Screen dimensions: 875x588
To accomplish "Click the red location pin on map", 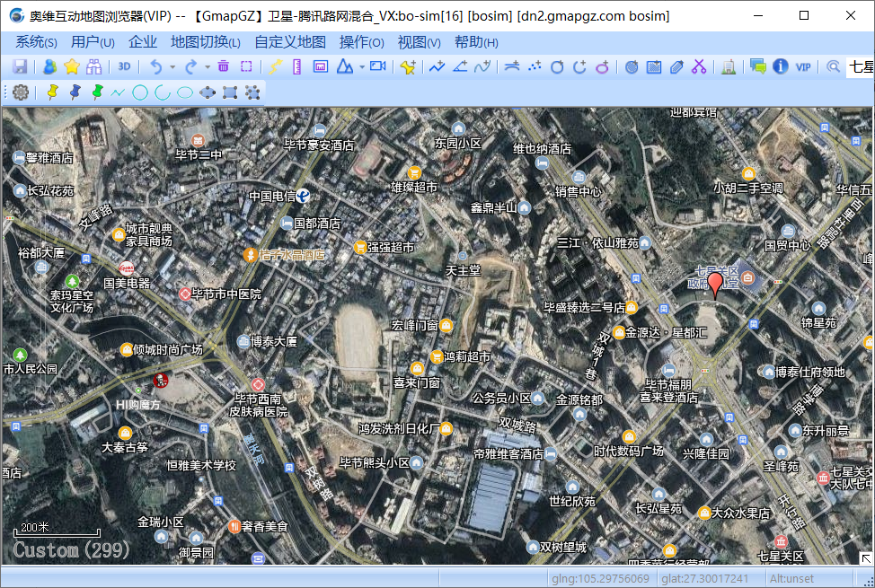I will click(715, 284).
